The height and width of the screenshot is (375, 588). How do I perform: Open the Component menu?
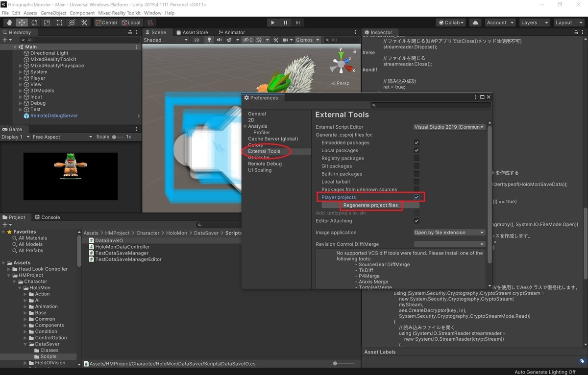(x=82, y=13)
